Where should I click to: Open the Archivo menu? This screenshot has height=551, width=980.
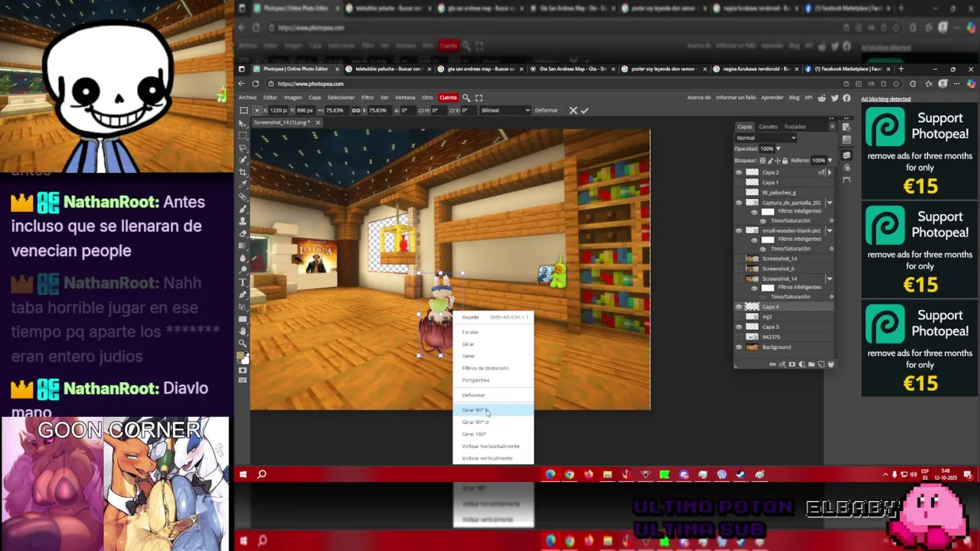tap(247, 97)
